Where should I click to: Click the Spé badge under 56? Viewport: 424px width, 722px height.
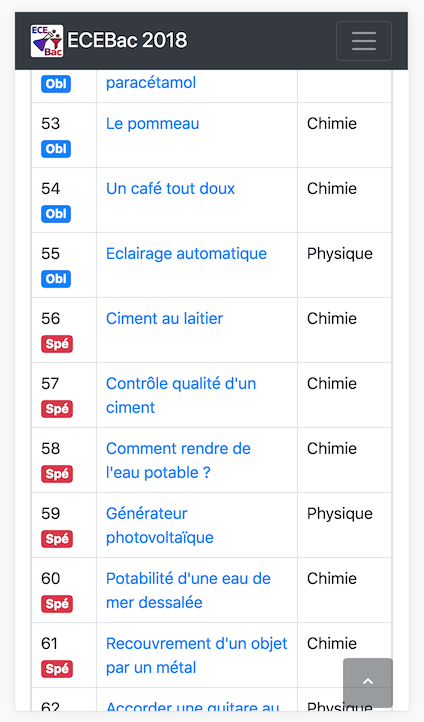57,344
